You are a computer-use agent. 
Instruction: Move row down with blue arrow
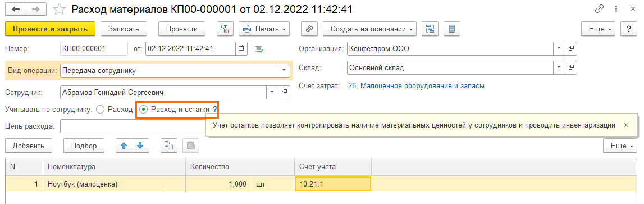140,146
